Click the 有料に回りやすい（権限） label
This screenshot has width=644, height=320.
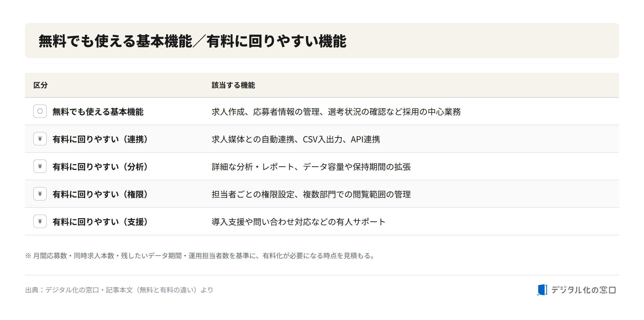coord(100,194)
